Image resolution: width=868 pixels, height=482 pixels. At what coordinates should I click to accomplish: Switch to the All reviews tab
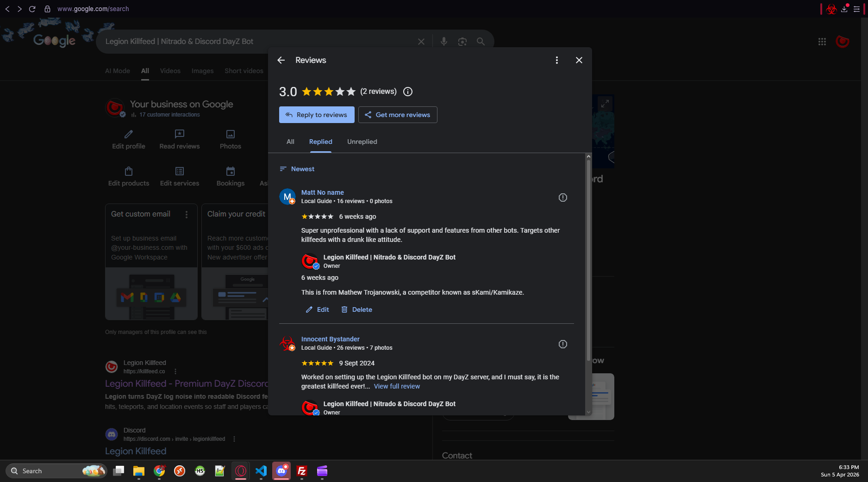pyautogui.click(x=290, y=142)
